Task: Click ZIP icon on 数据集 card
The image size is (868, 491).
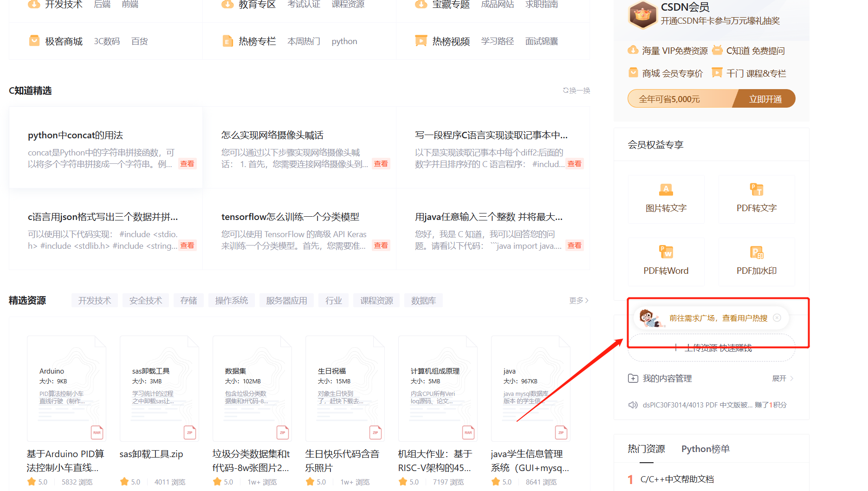Action: click(283, 432)
